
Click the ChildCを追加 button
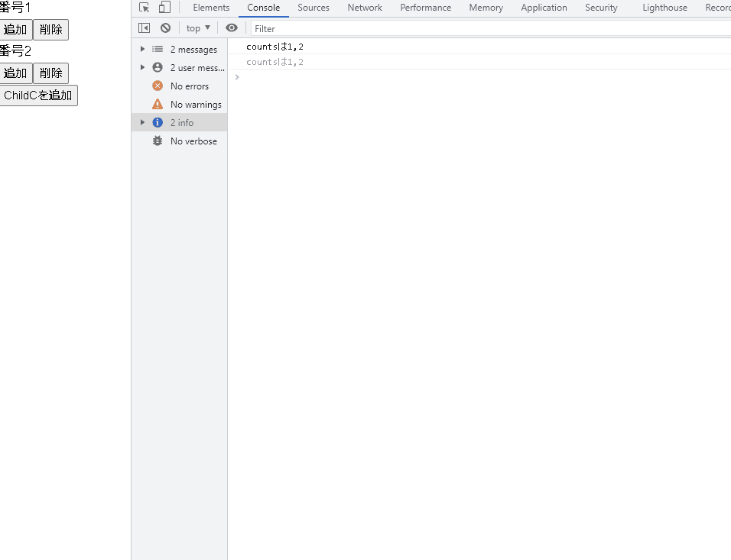pyautogui.click(x=38, y=95)
